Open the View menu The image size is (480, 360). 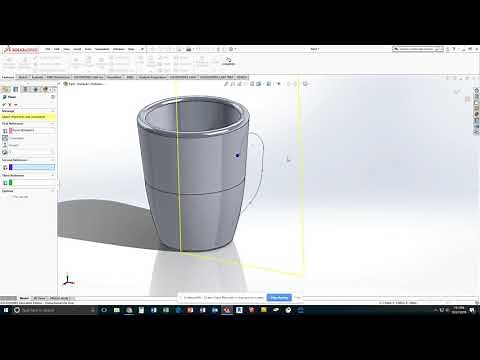tap(67, 49)
